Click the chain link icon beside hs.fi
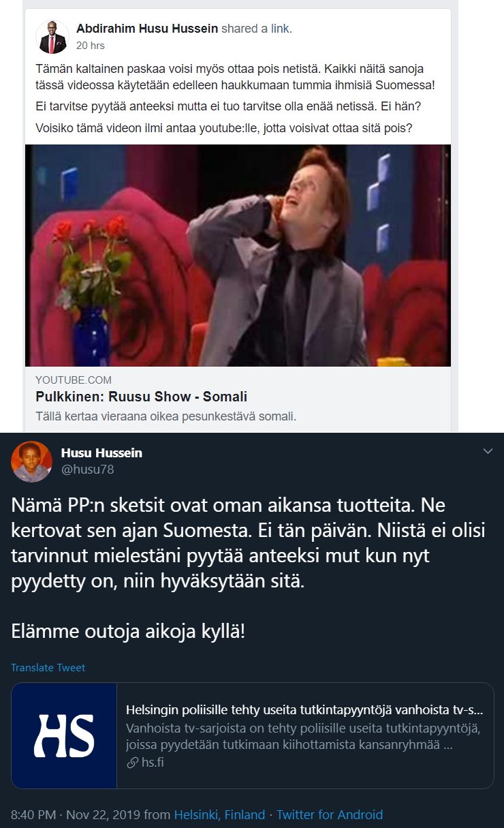Screen dimensions: 504x828 (133, 763)
